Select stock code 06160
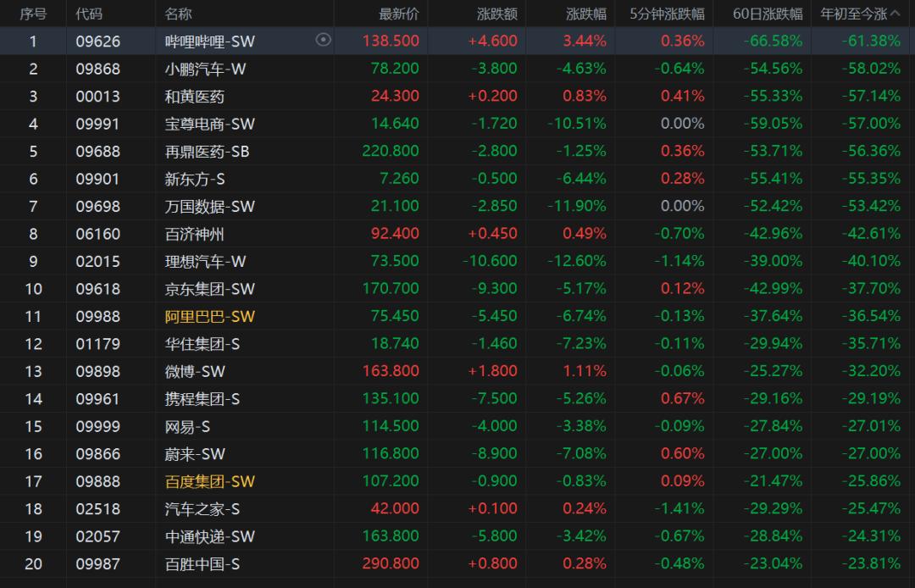This screenshot has width=915, height=588. tap(98, 234)
